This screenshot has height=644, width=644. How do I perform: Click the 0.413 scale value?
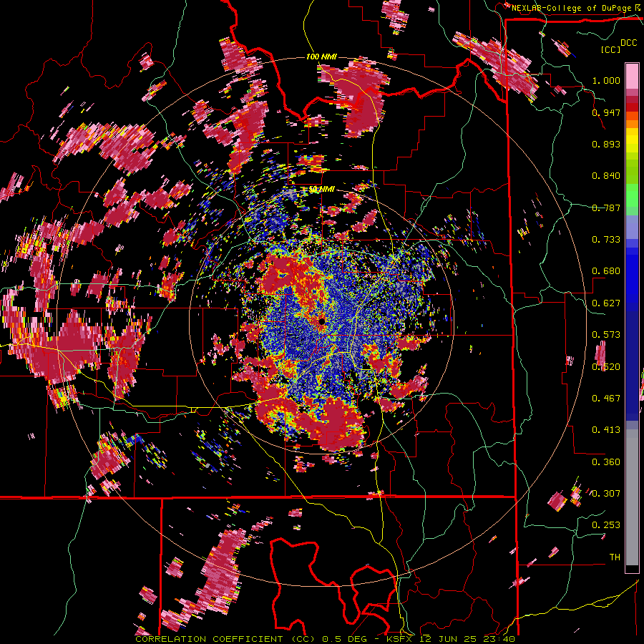(x=606, y=430)
